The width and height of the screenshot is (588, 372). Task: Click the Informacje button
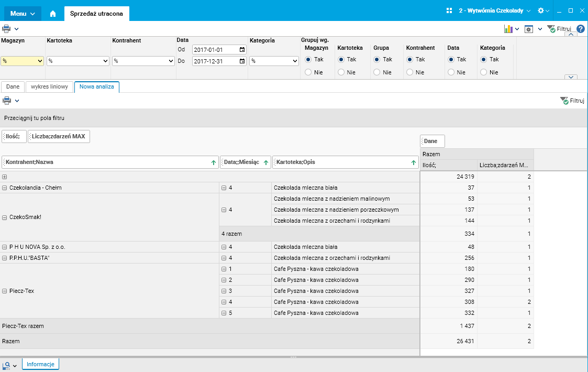40,364
